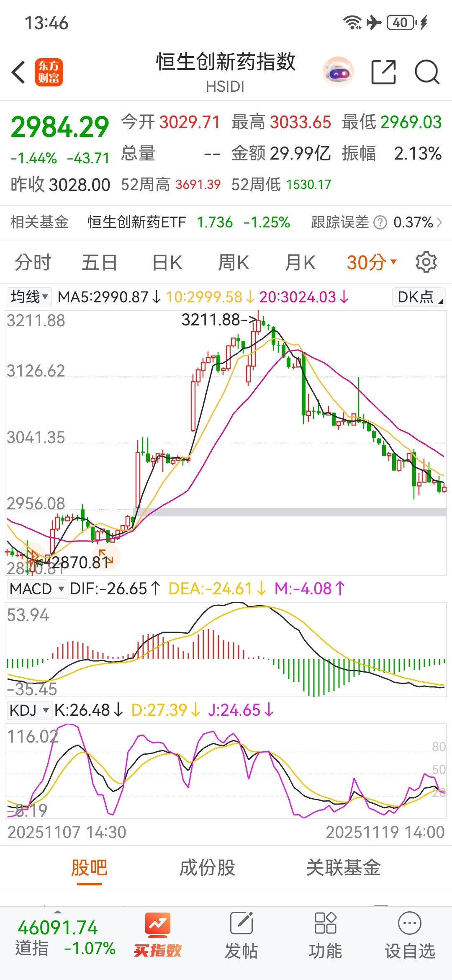Open chart settings gear icon
The image size is (452, 980).
[426, 262]
